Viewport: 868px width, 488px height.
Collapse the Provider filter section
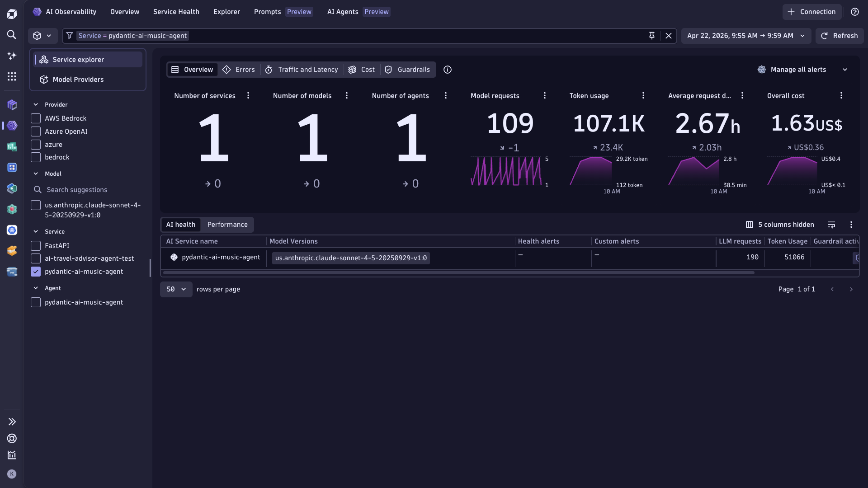click(36, 104)
